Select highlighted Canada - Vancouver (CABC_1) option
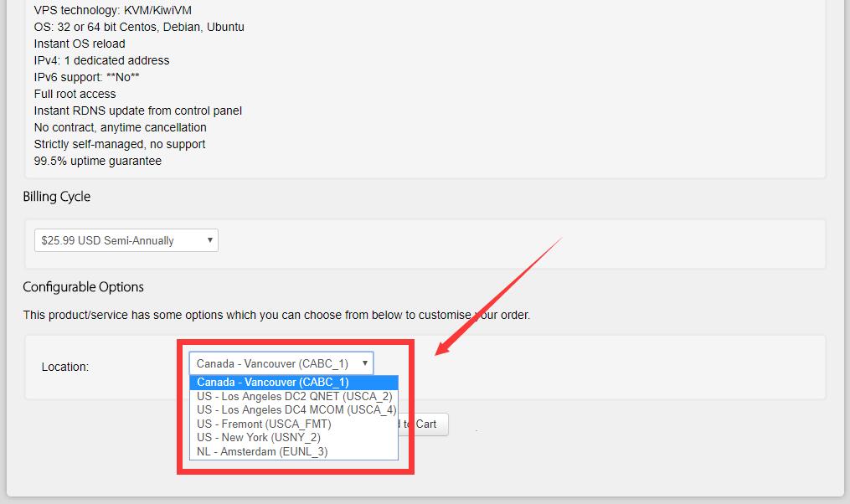This screenshot has height=504, width=850. tap(294, 382)
